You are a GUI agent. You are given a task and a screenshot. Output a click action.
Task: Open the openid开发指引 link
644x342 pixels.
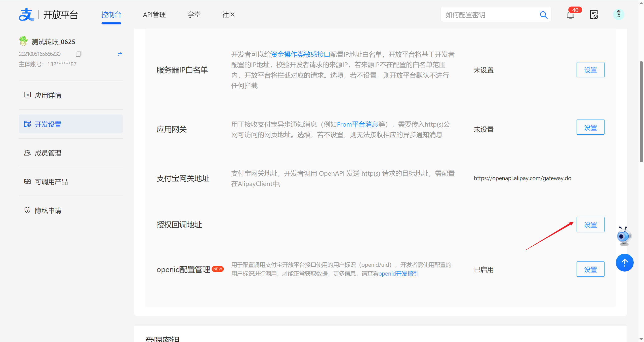tap(398, 274)
